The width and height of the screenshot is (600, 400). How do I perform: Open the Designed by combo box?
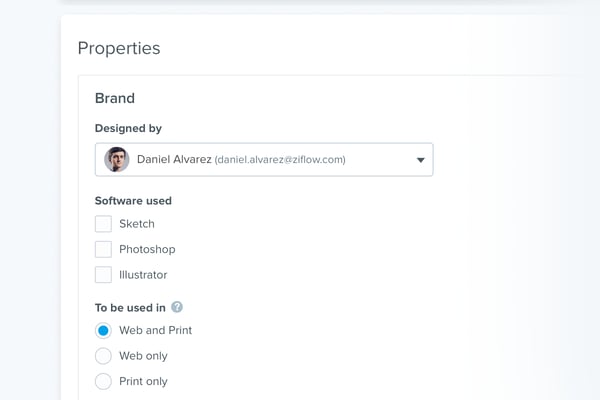[x=264, y=160]
